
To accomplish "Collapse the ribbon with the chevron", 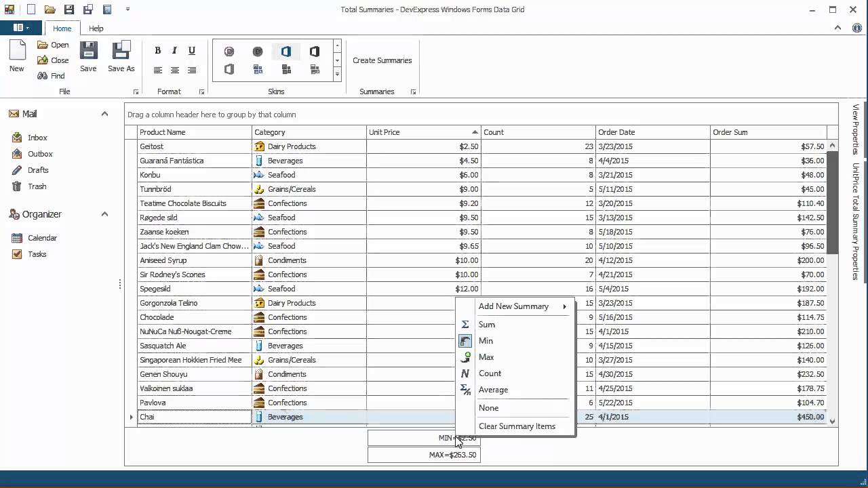I will pyautogui.click(x=838, y=28).
